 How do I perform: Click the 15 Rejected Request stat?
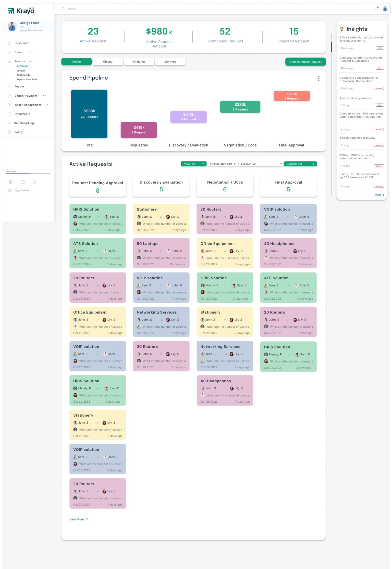[x=294, y=35]
